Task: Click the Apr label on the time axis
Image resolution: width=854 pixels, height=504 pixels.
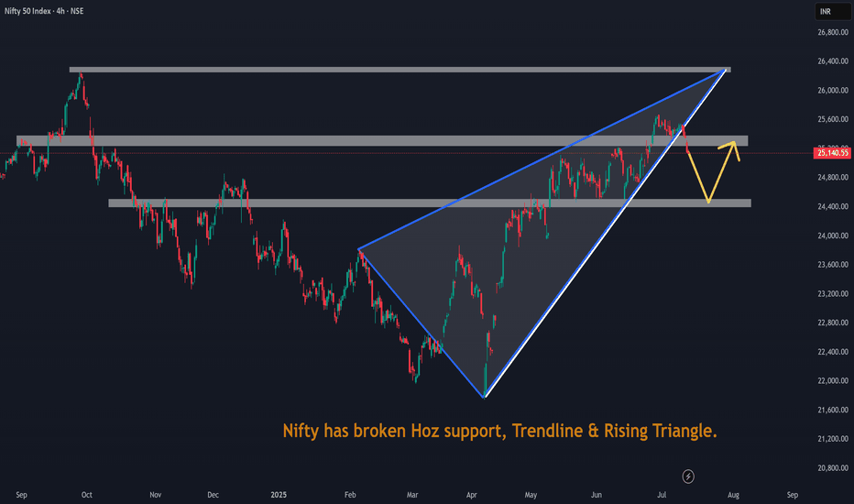Action: (x=472, y=495)
